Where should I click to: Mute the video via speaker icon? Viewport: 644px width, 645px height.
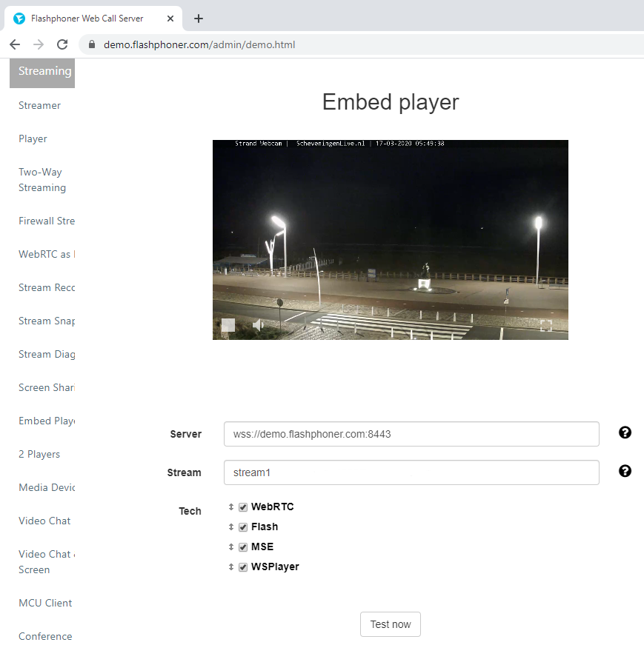click(258, 325)
